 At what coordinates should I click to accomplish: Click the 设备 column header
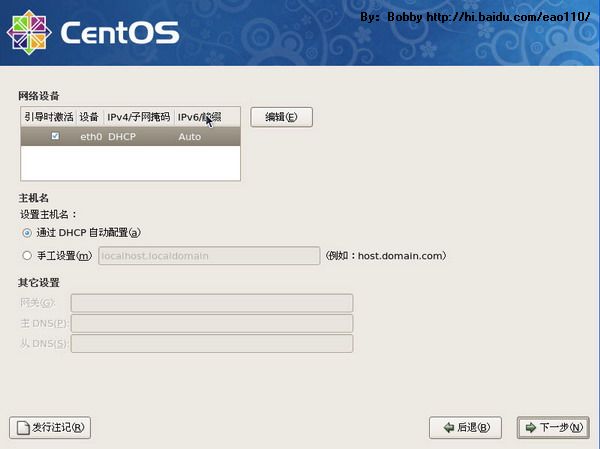90,117
